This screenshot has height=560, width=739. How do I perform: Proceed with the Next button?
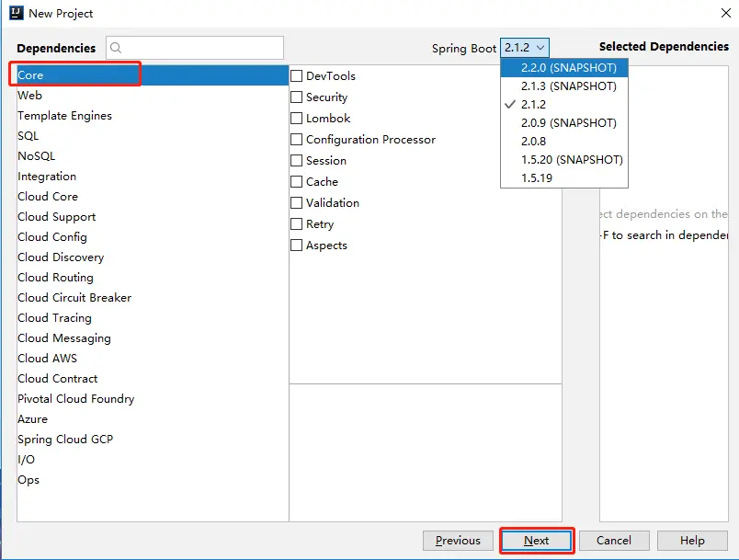coord(537,541)
